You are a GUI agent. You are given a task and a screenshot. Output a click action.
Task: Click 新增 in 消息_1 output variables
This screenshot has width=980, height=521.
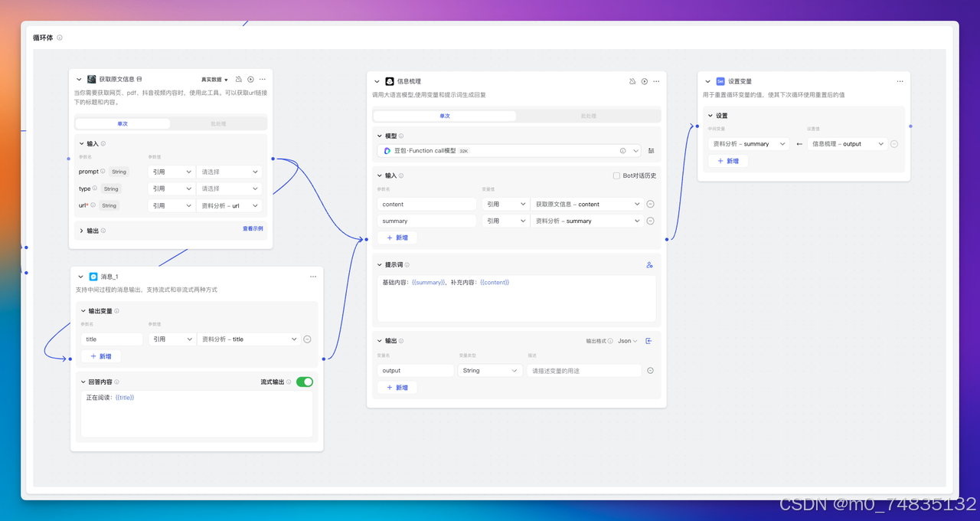(x=101, y=356)
